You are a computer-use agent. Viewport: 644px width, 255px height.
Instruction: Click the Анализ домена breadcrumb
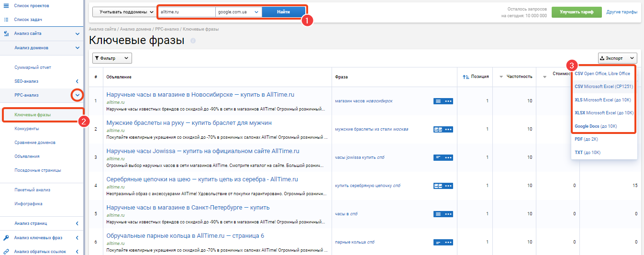pyautogui.click(x=136, y=29)
